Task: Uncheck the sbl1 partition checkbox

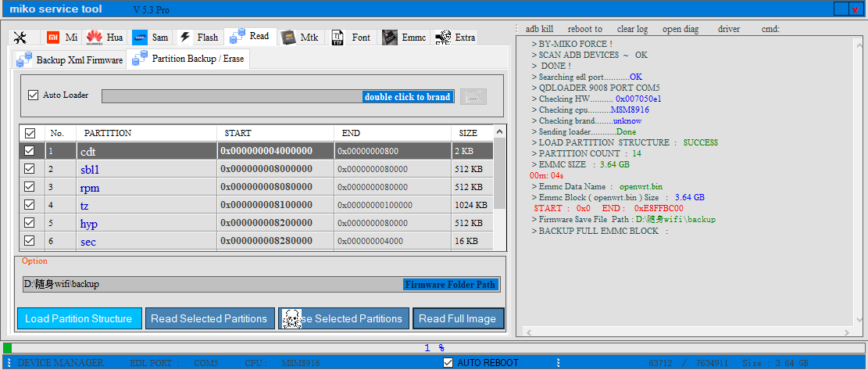Action: 30,168
